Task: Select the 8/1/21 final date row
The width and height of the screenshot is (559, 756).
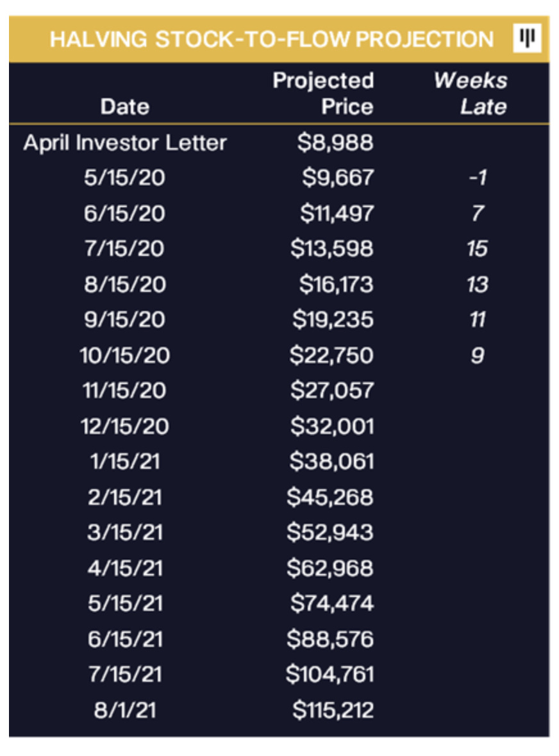Action: tap(124, 710)
